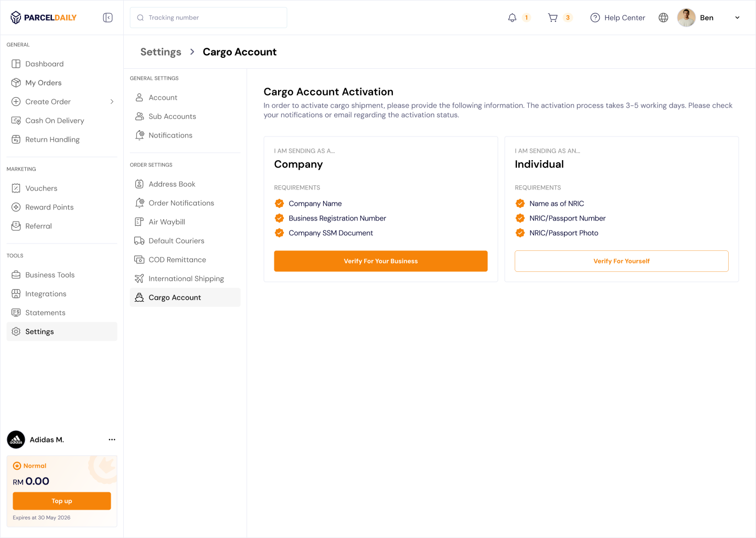Click the Help Center question mark icon
The image size is (756, 538).
(595, 18)
